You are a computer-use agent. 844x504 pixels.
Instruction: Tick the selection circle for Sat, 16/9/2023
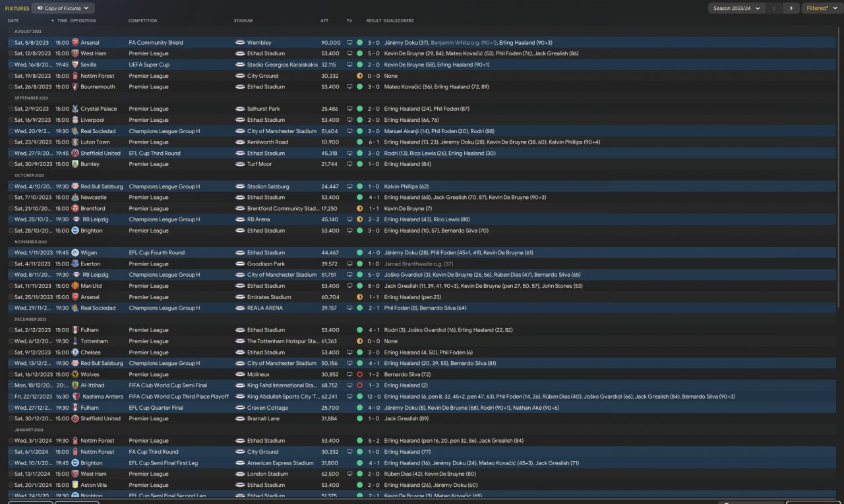tap(11, 120)
